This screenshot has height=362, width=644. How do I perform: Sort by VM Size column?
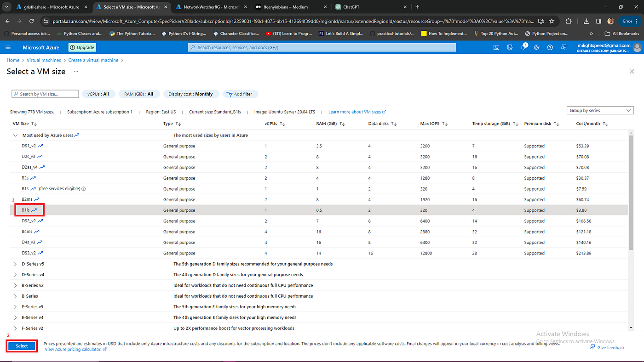pos(24,124)
